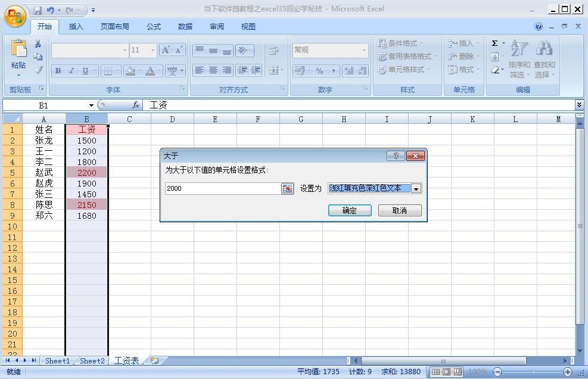This screenshot has height=379, width=588.
Task: Open the 排序和筛选 sort and filter tool
Action: pos(519,60)
